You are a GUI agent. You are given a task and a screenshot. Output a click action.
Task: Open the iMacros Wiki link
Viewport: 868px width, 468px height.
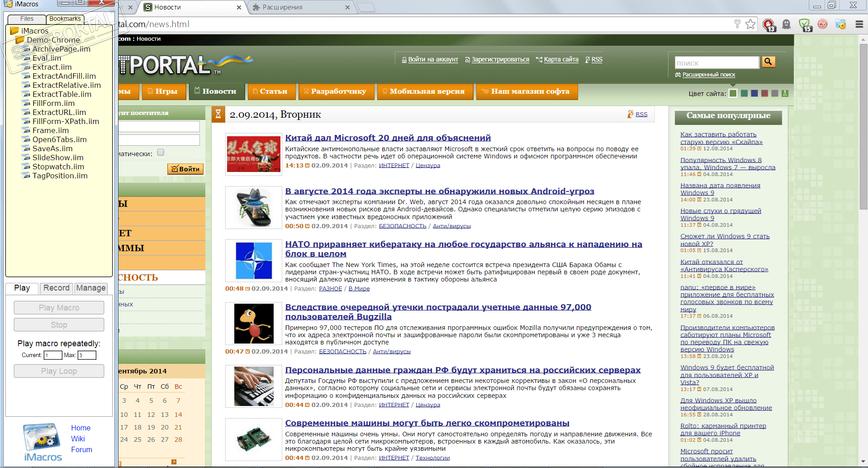[x=78, y=439]
